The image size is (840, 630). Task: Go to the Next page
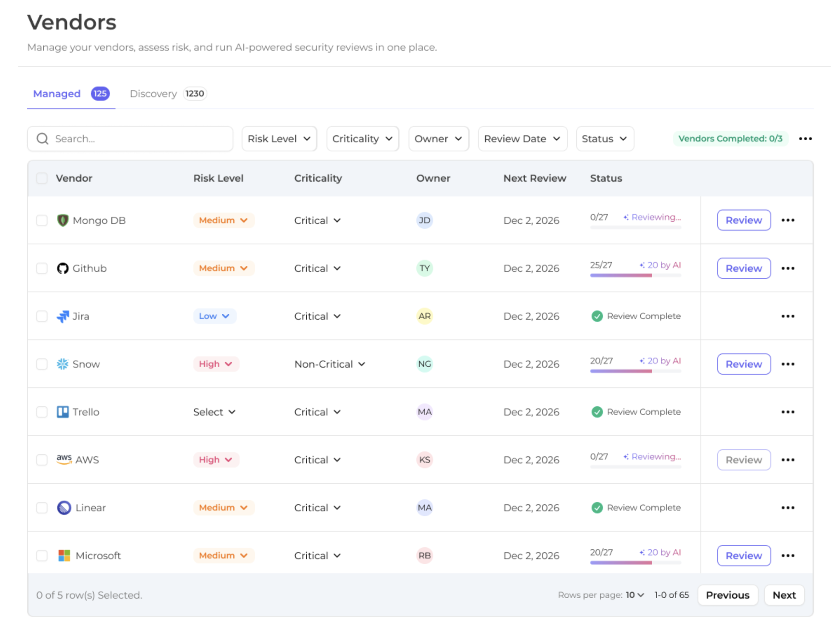coord(784,595)
